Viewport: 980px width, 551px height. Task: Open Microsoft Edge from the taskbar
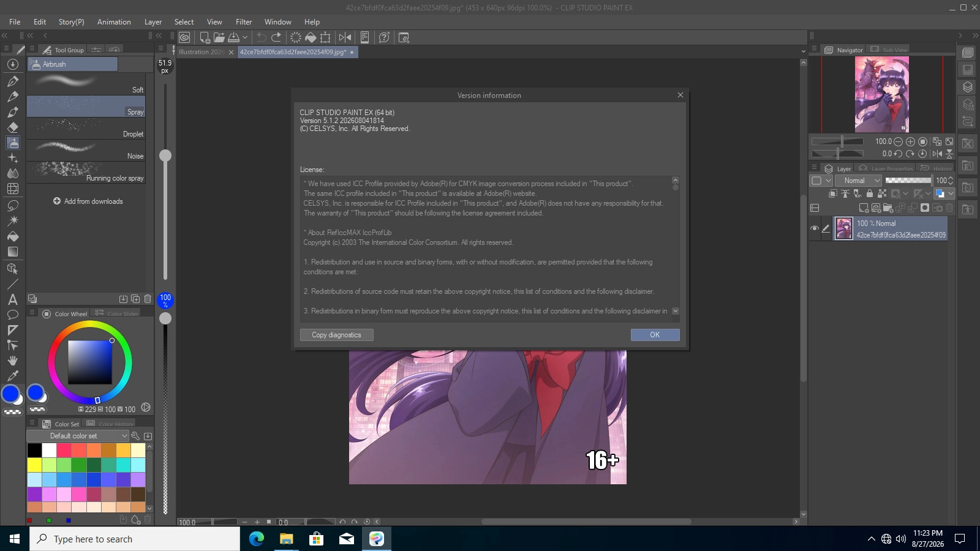click(257, 539)
